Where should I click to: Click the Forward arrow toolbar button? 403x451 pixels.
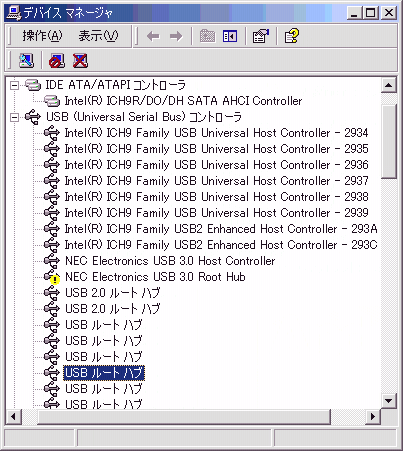(176, 36)
